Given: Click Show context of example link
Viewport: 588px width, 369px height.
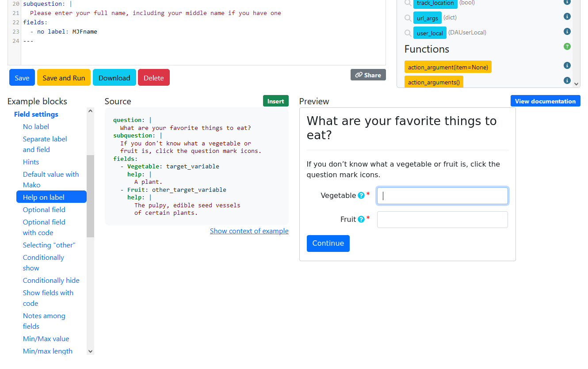Looking at the screenshot, I should 249,231.
